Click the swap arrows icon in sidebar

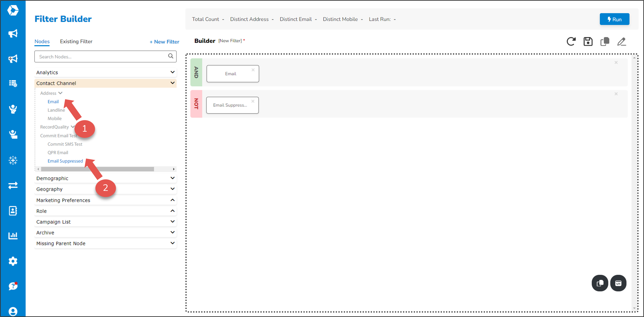pos(13,185)
